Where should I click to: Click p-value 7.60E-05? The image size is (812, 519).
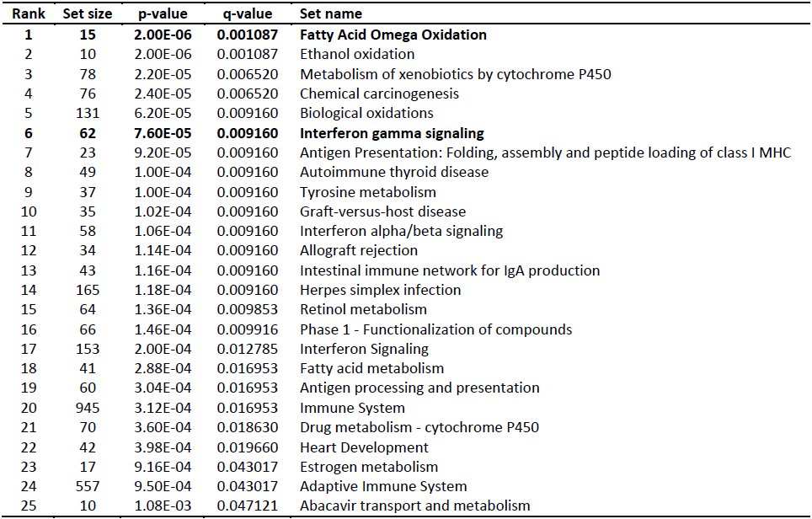pos(163,133)
